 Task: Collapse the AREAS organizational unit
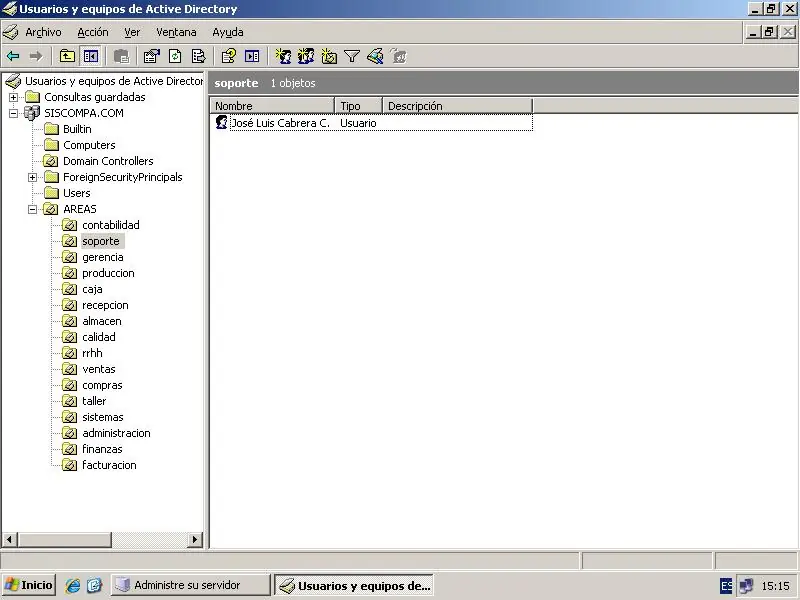pyautogui.click(x=33, y=209)
